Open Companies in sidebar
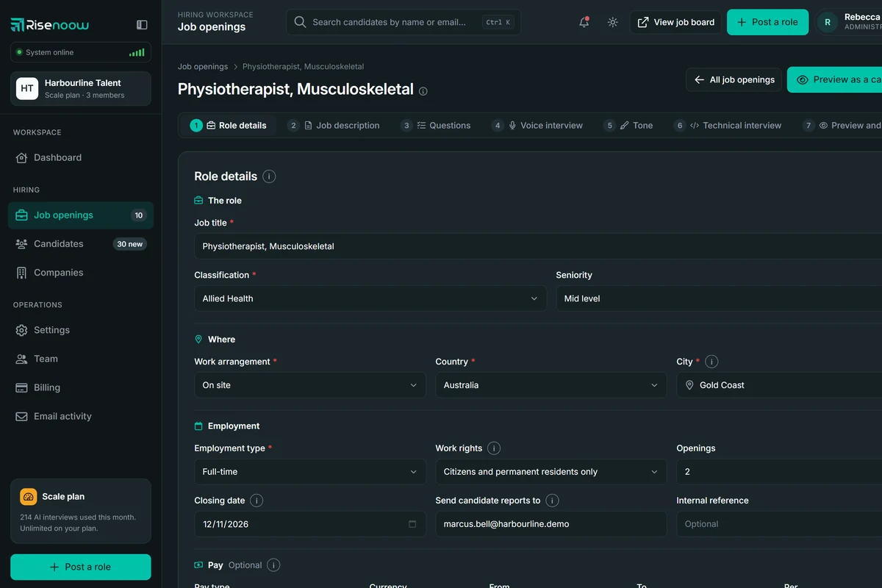The image size is (882, 588). pos(81,273)
